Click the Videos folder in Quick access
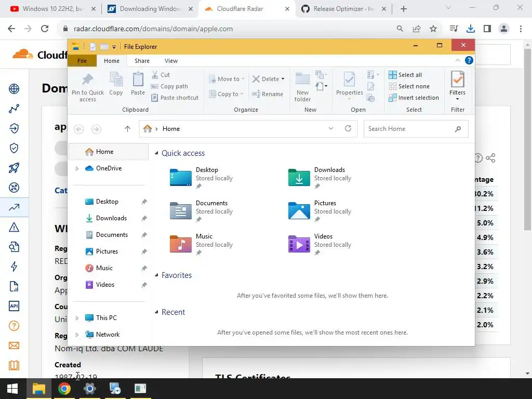 coord(320,244)
